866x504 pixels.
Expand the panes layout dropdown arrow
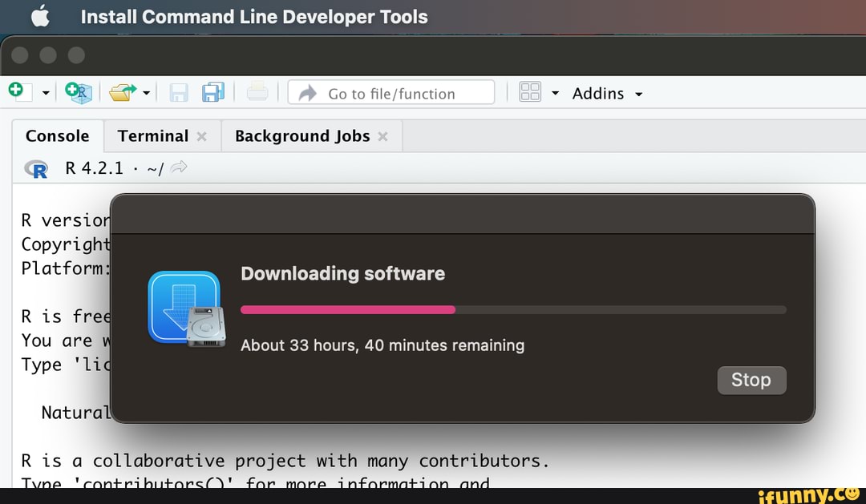[x=555, y=95]
